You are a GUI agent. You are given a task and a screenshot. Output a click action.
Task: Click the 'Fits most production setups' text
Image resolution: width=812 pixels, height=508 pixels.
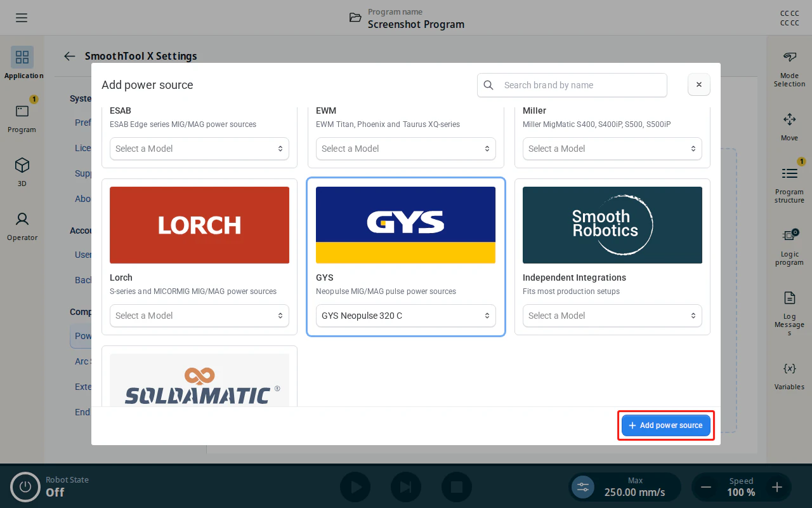pyautogui.click(x=571, y=291)
